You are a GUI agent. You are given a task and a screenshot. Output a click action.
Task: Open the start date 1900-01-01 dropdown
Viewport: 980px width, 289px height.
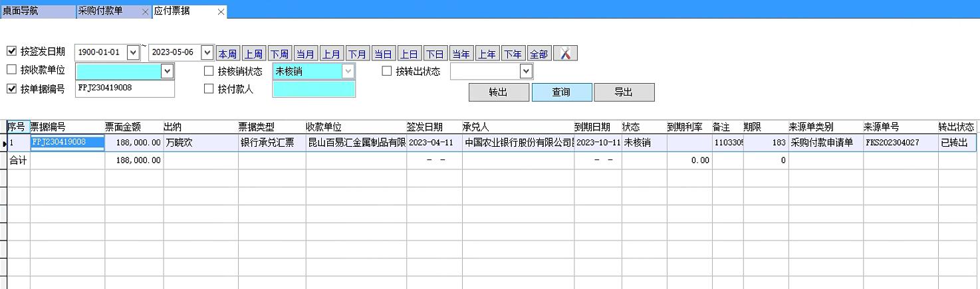pos(133,52)
